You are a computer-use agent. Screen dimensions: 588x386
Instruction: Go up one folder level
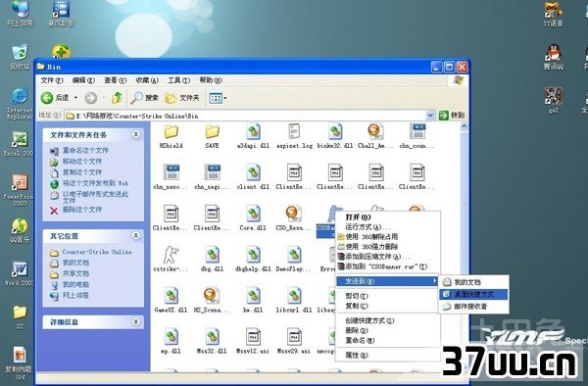(117, 98)
